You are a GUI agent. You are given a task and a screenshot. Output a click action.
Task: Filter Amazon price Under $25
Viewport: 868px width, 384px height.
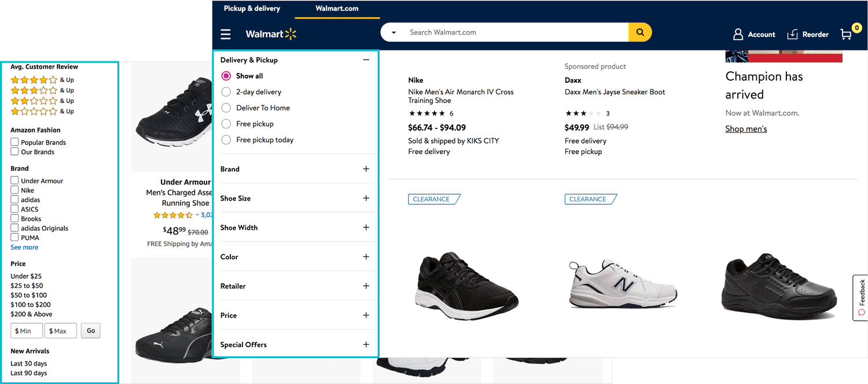coord(26,276)
